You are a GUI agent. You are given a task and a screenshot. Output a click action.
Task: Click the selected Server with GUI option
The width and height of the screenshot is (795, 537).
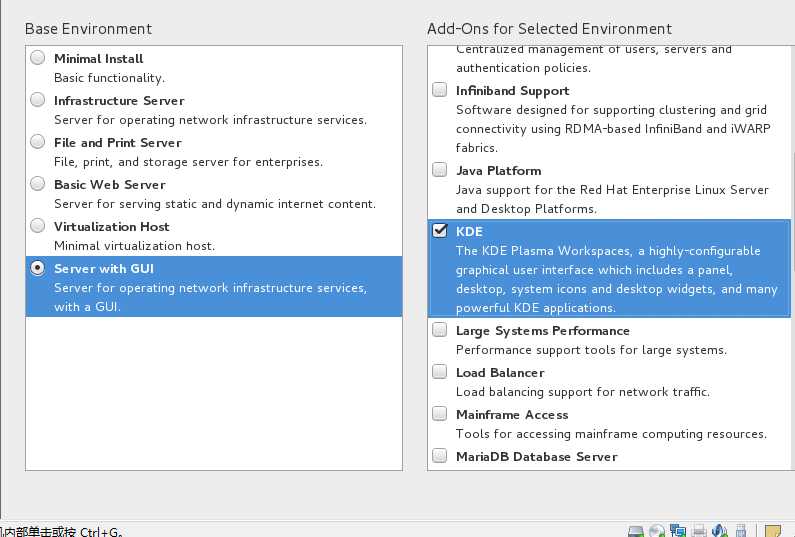click(x=38, y=268)
